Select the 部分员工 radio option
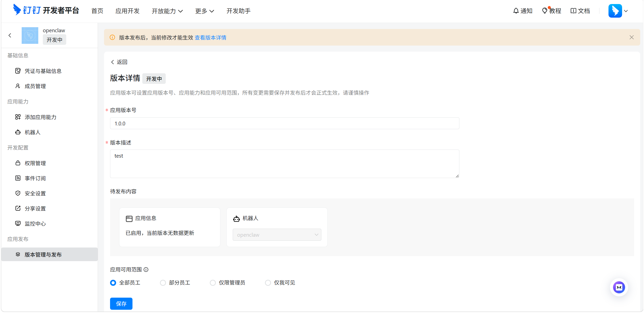This screenshot has height=313, width=644. pyautogui.click(x=163, y=283)
